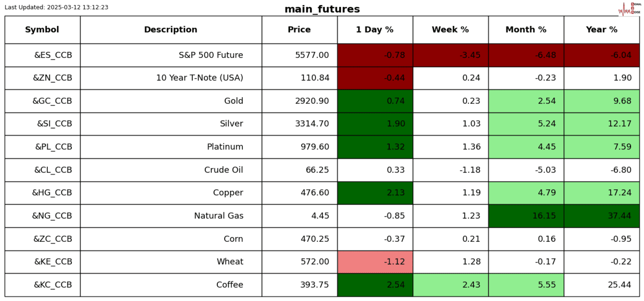This screenshot has height=301, width=644.
Task: Select the Symbol column header
Action: pos(42,30)
